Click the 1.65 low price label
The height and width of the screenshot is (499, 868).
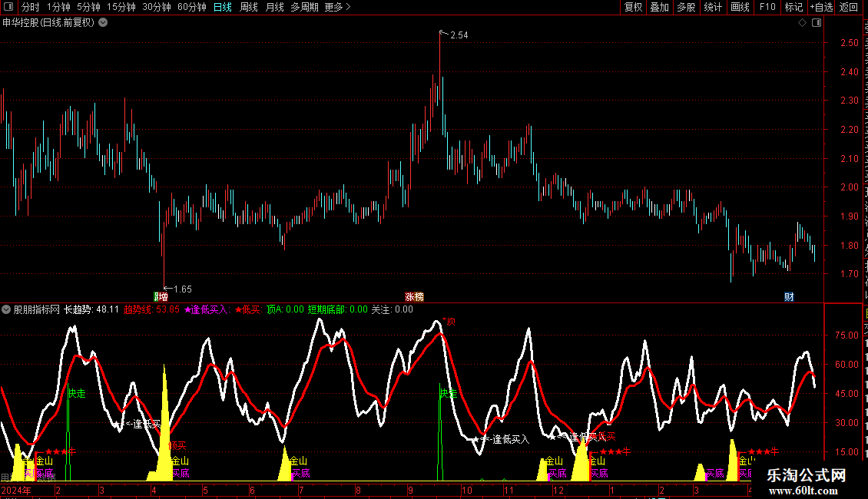(x=183, y=289)
